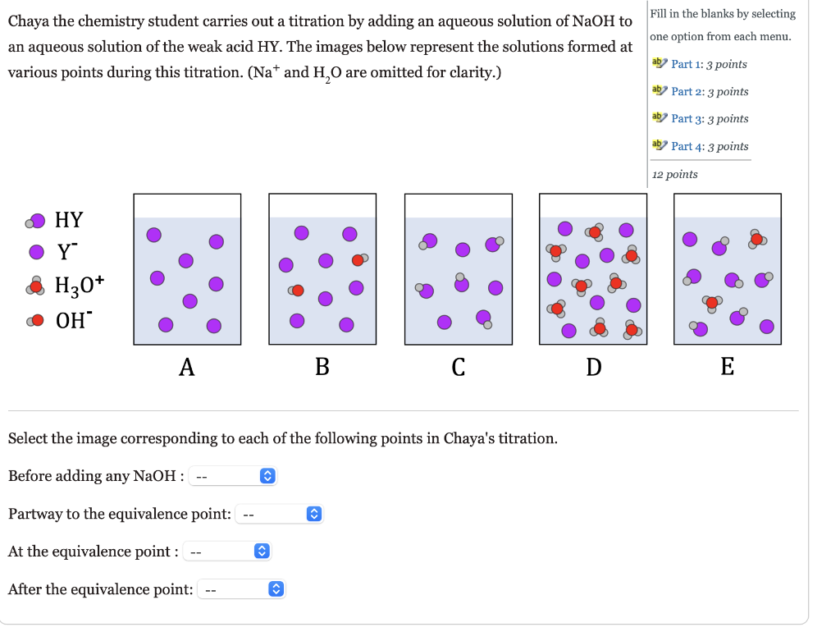Go to Part 4: 3 points
Screen dimensions: 840x641
(710, 146)
